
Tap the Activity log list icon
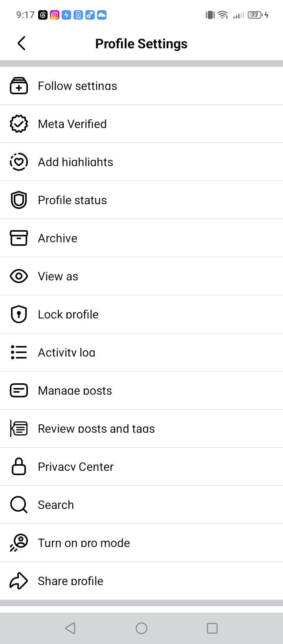pyautogui.click(x=19, y=352)
